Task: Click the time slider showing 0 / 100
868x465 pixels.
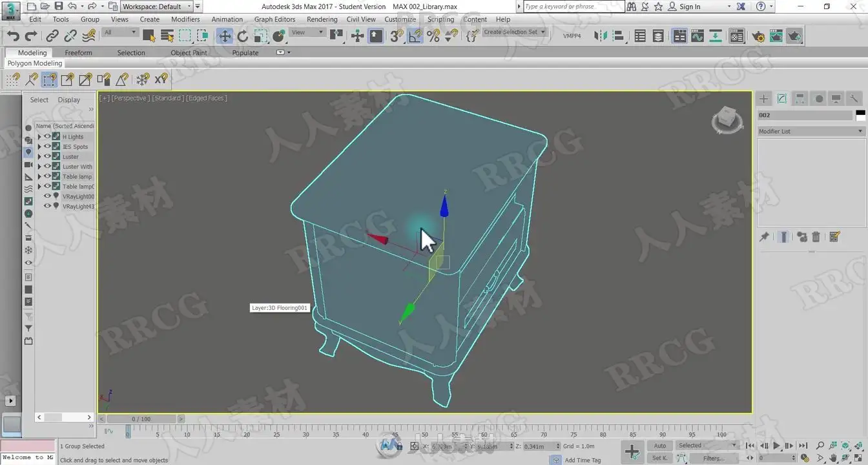Action: 141,419
